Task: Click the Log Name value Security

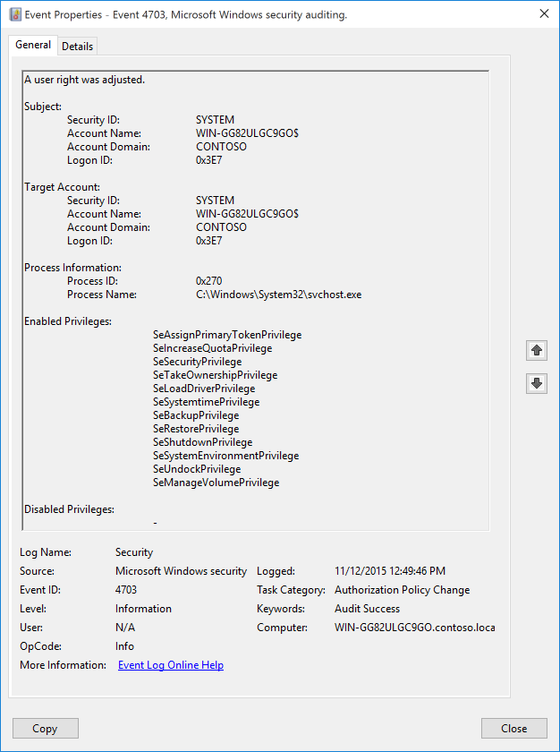Action: click(134, 552)
